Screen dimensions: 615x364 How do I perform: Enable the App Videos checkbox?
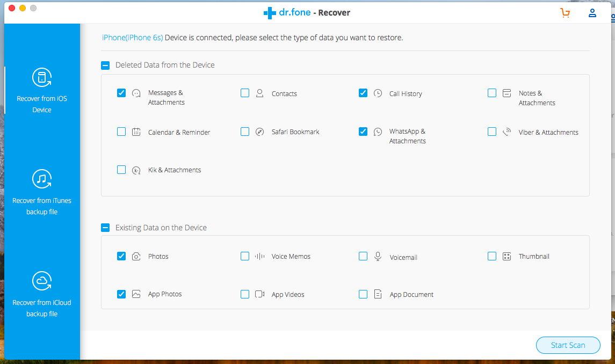(x=245, y=294)
